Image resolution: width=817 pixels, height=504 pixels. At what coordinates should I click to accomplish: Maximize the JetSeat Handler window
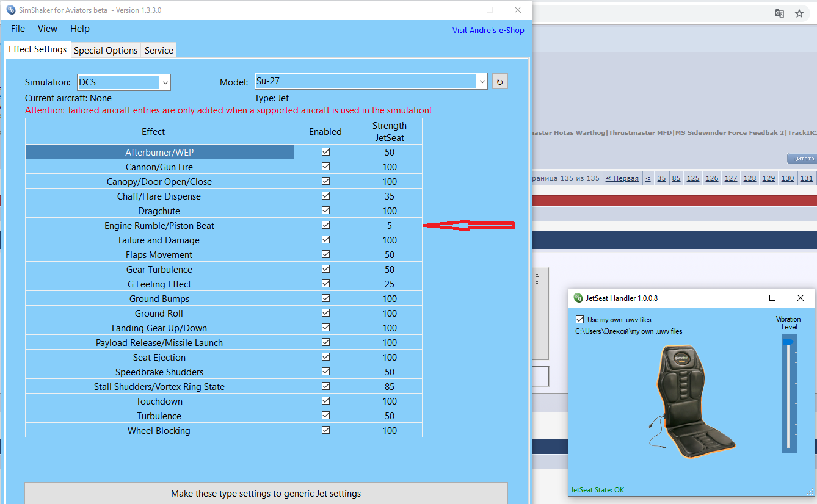pyautogui.click(x=772, y=298)
